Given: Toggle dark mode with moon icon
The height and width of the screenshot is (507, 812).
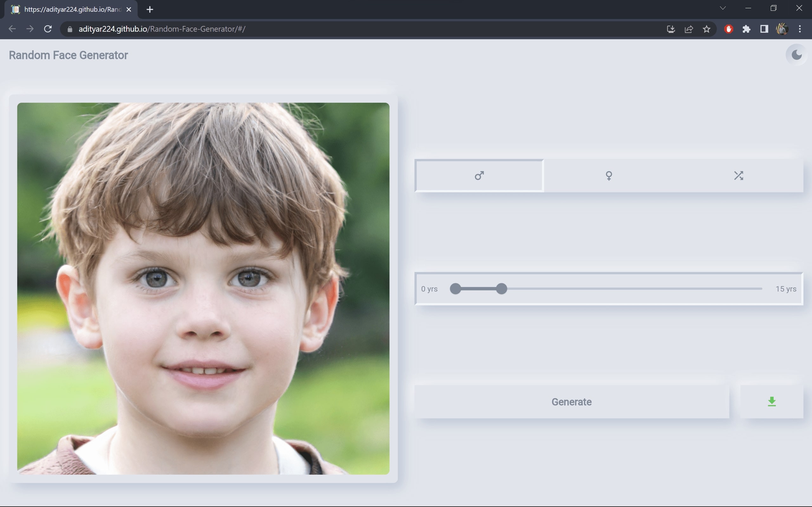Looking at the screenshot, I should coord(796,55).
